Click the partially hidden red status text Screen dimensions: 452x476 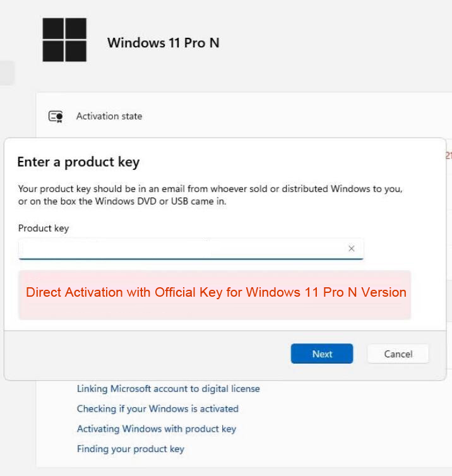point(448,155)
